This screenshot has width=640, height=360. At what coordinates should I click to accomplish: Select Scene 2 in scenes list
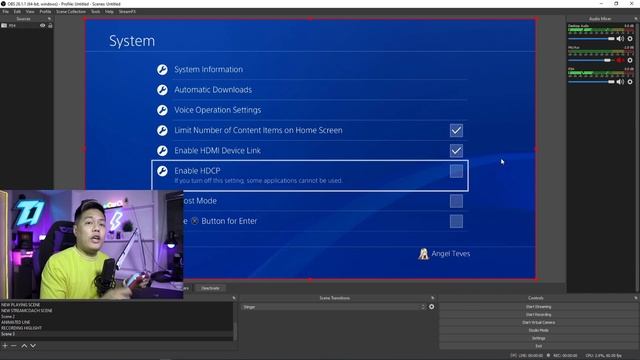point(116,316)
